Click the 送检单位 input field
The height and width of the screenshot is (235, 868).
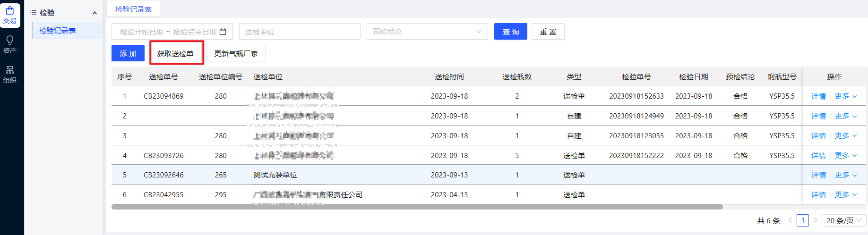(300, 32)
